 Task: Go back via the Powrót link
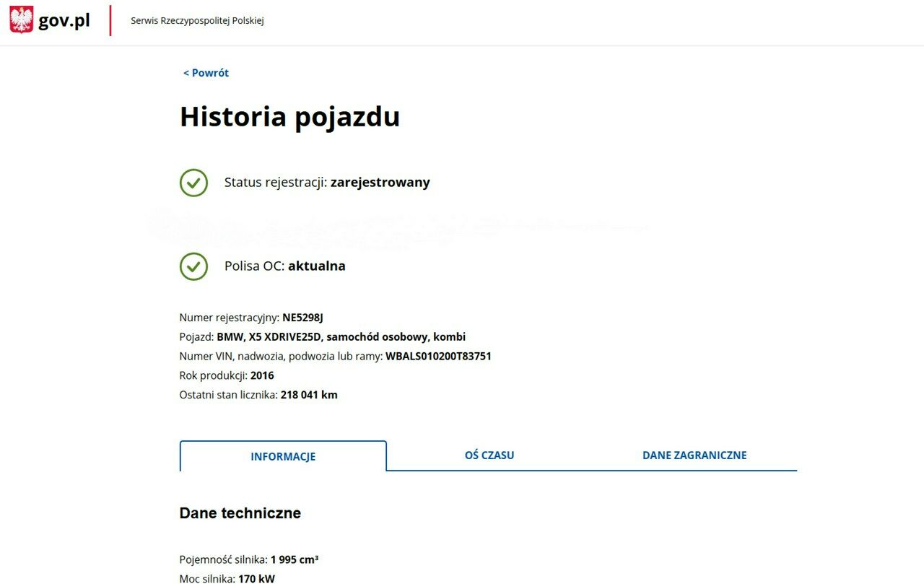(206, 73)
